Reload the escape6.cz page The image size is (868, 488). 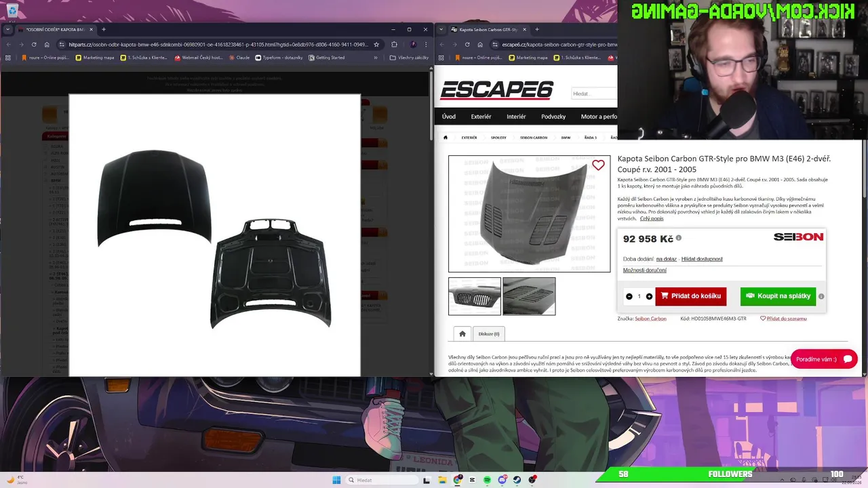tap(467, 45)
